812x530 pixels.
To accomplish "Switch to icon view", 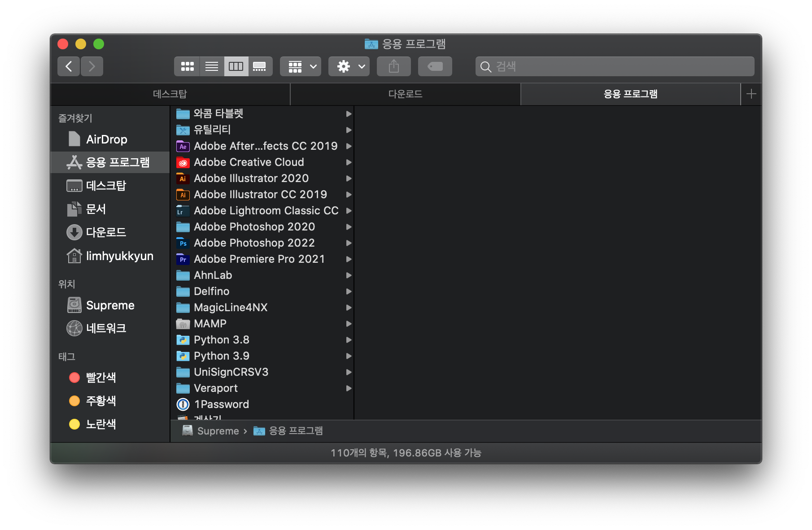I will (x=187, y=67).
